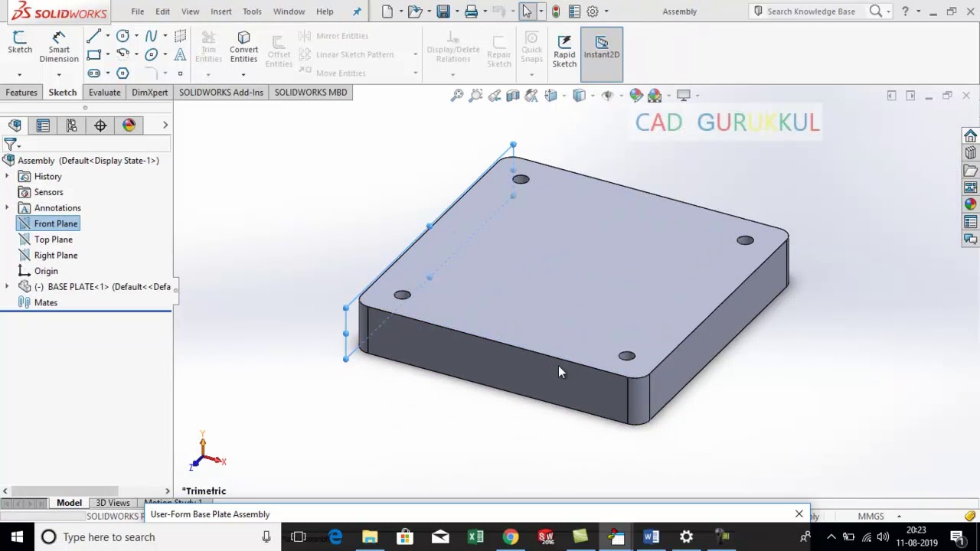
Task: Toggle the Instant2D button
Action: pyautogui.click(x=602, y=54)
